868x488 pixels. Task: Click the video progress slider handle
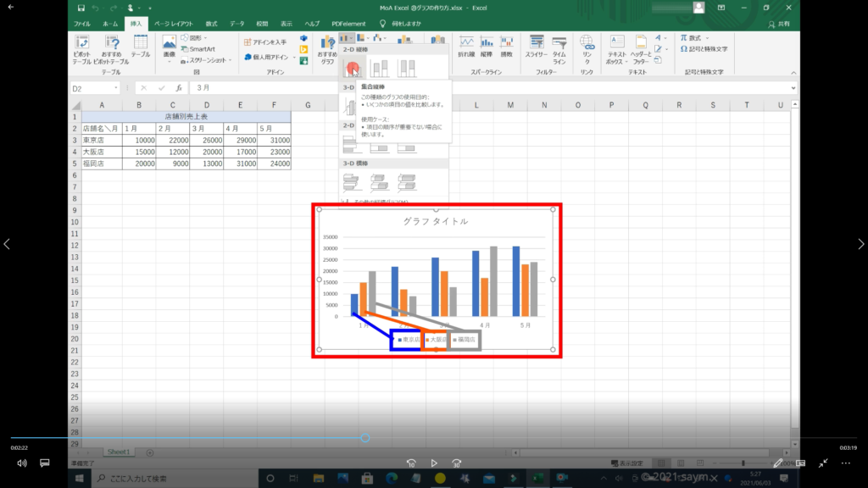[x=364, y=438]
